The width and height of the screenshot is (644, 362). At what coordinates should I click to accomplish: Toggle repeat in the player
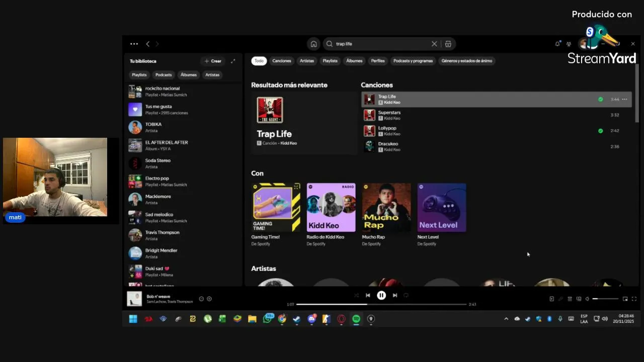tap(406, 296)
